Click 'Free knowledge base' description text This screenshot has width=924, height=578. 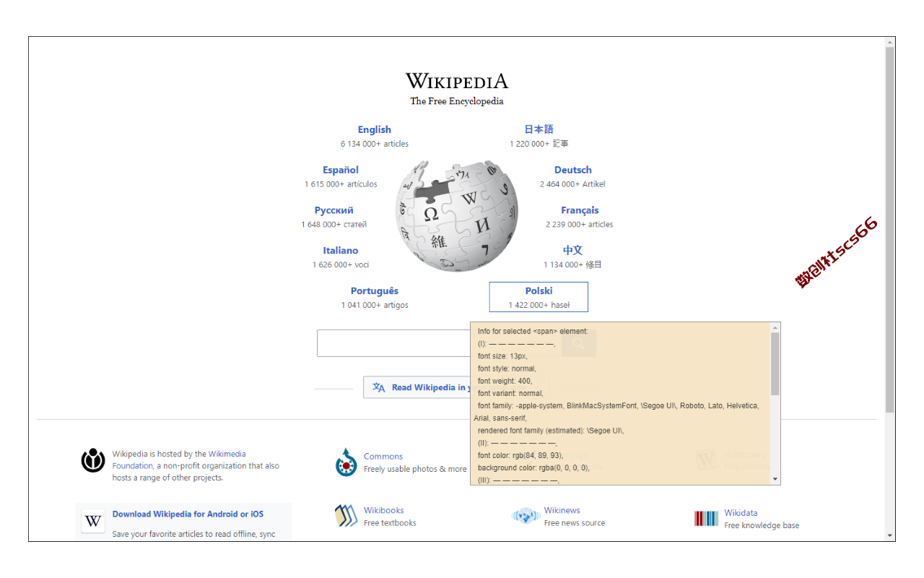coord(762,525)
